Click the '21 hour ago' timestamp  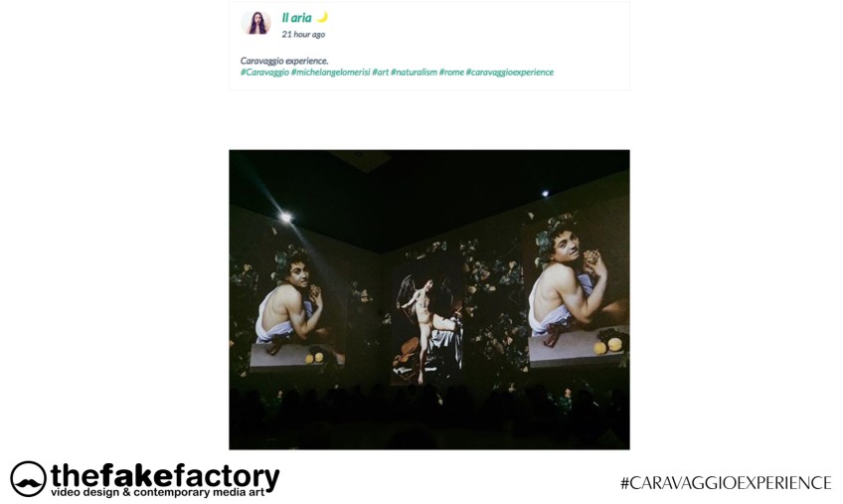[x=303, y=35]
